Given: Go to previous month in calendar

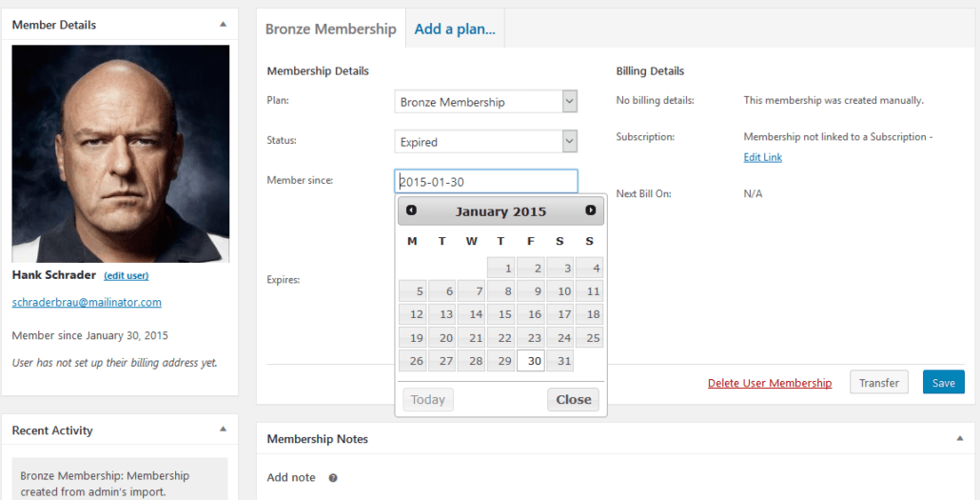Looking at the screenshot, I should click(411, 210).
